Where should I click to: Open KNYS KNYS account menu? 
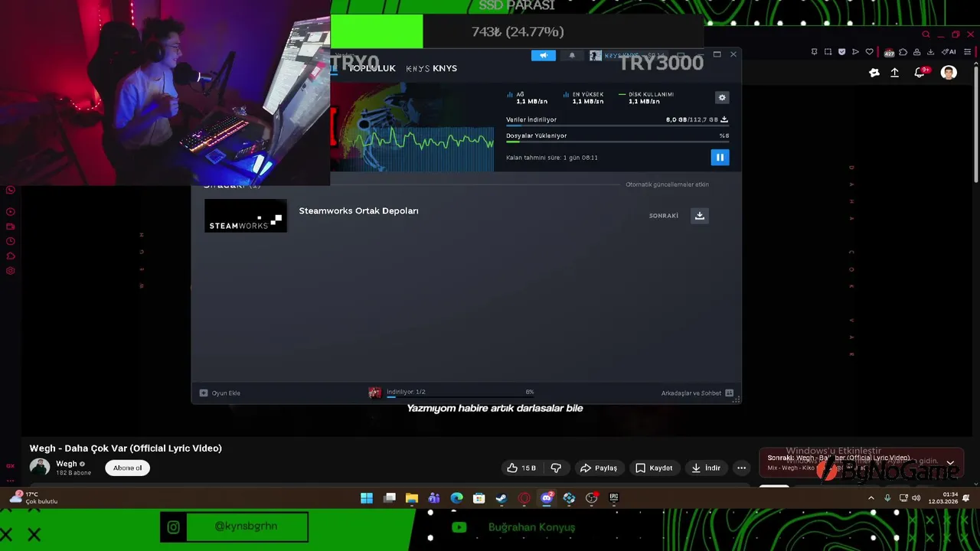click(x=627, y=55)
